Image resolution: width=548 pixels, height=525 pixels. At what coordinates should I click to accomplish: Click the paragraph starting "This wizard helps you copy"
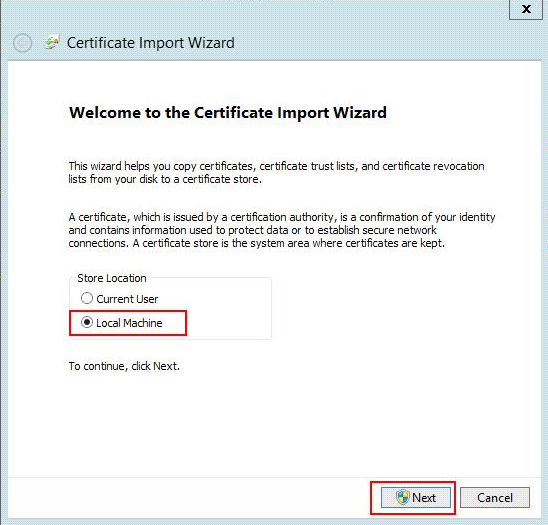point(276,172)
